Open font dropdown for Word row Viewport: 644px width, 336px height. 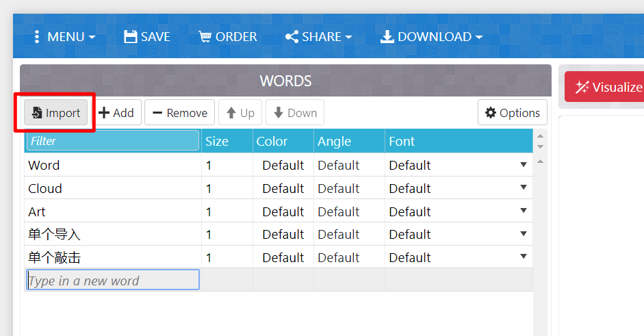[x=524, y=165]
